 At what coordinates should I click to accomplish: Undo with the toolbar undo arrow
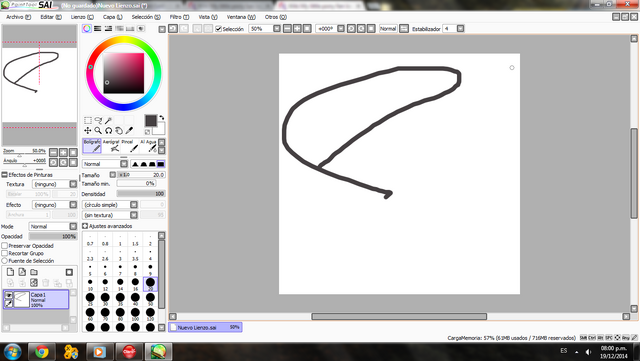click(173, 29)
